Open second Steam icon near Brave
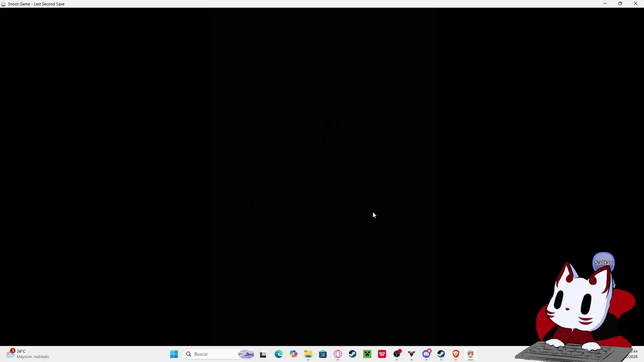 [441, 354]
